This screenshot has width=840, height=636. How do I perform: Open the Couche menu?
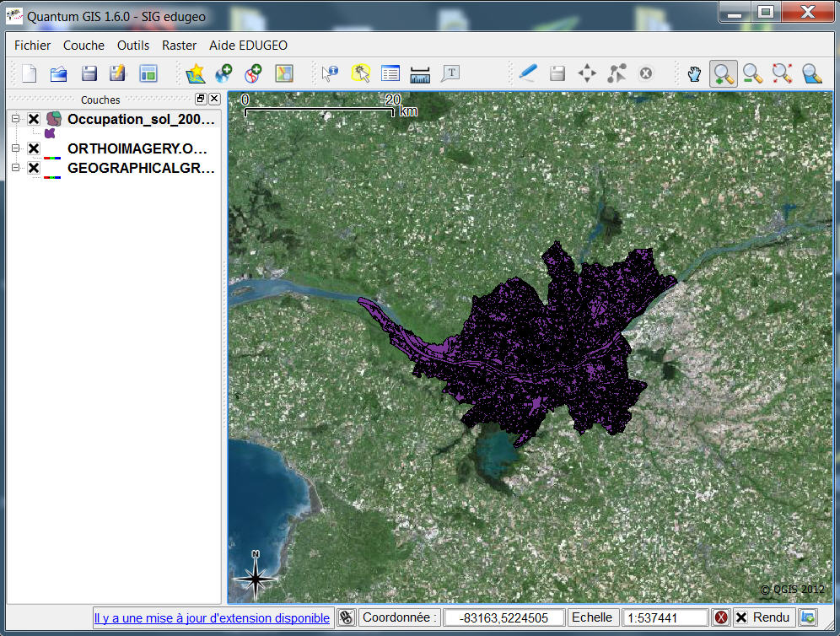tap(83, 46)
